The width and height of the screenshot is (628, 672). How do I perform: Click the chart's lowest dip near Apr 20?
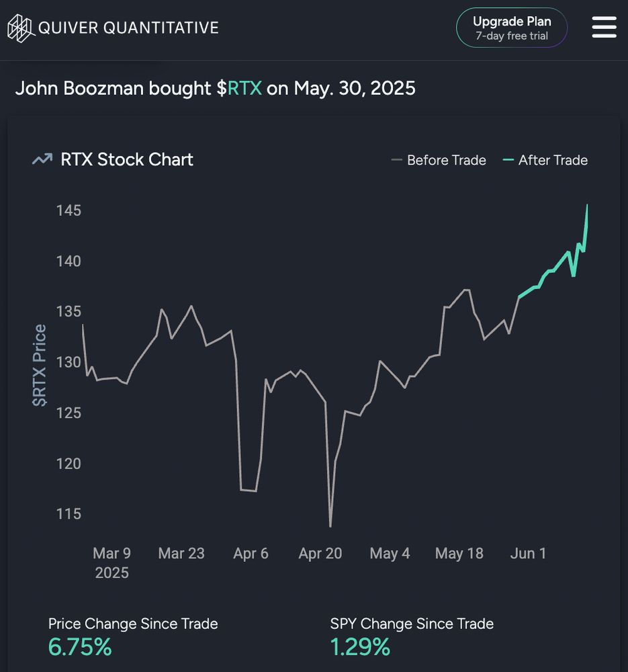[x=330, y=526]
